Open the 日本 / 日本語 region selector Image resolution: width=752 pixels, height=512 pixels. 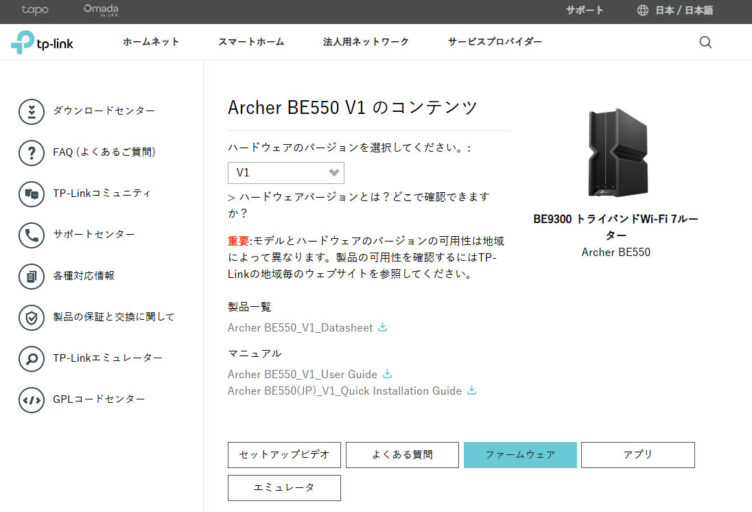click(675, 10)
